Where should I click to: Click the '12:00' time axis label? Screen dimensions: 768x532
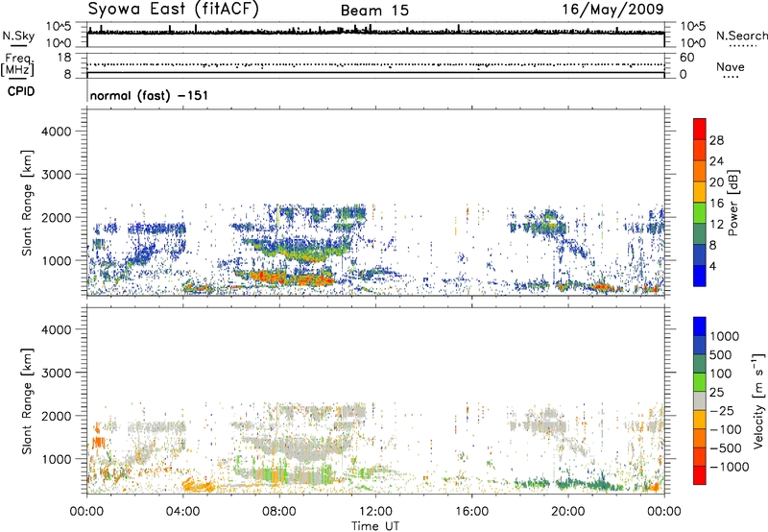tap(375, 512)
